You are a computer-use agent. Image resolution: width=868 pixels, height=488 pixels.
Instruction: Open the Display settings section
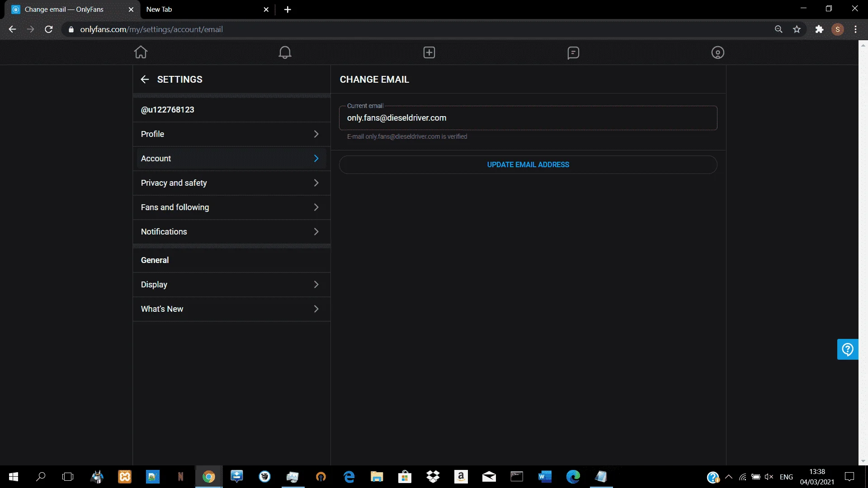(x=231, y=285)
